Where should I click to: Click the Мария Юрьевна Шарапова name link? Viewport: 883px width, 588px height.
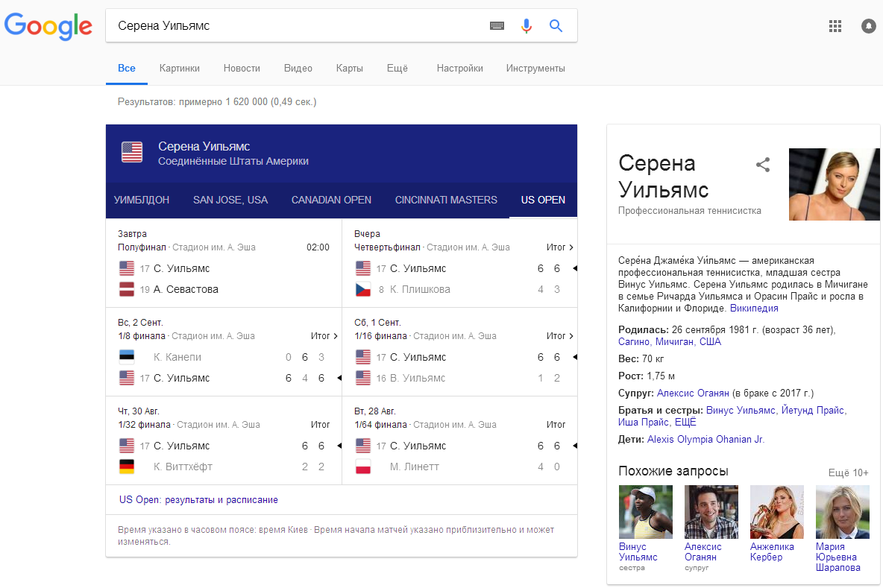pos(838,557)
